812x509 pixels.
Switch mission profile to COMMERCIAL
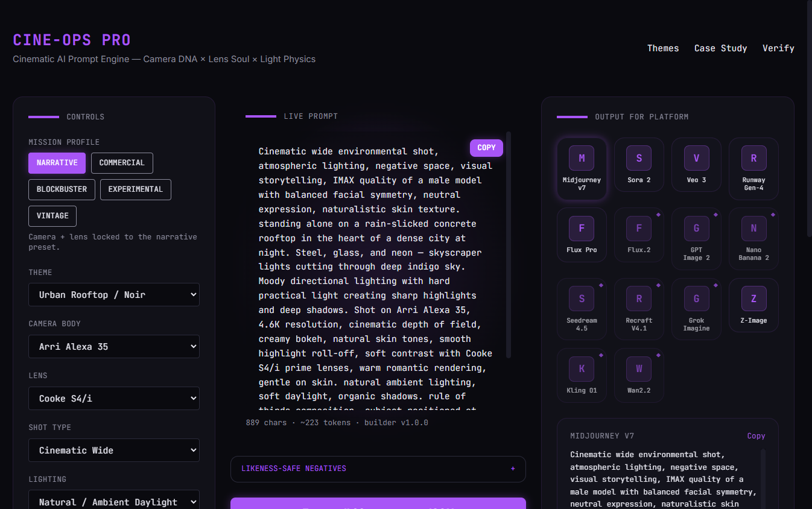[x=122, y=163]
